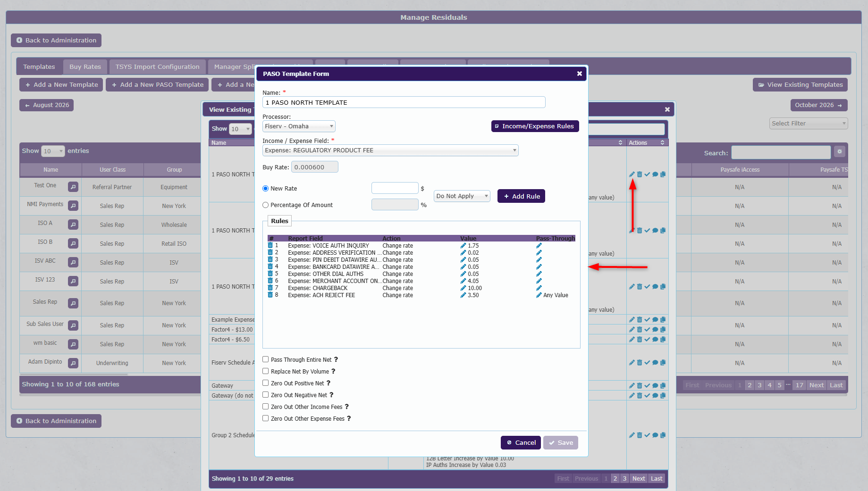Edit pass-through pencil for ACH REJECT FEE
This screenshot has width=868, height=491.
coord(539,295)
